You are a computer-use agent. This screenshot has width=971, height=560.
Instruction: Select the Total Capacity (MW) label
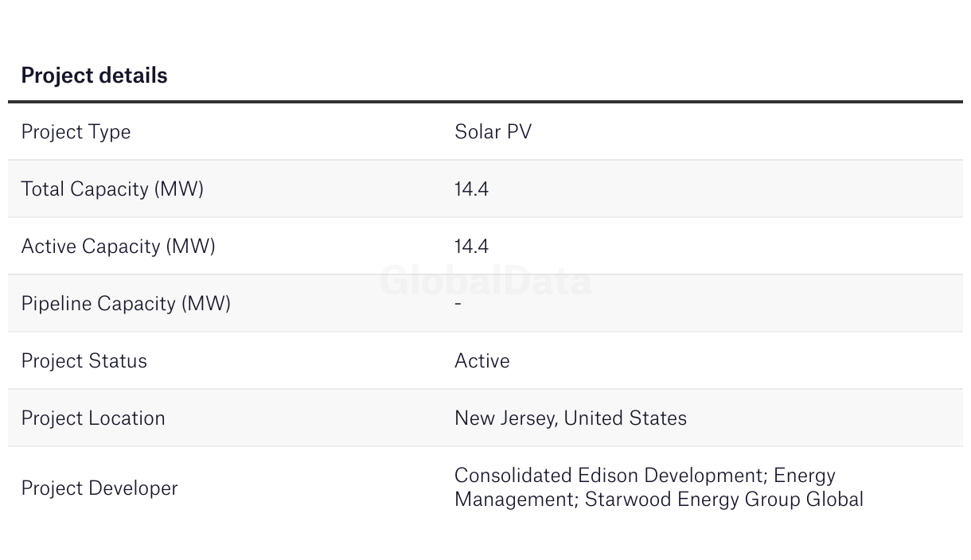click(112, 189)
